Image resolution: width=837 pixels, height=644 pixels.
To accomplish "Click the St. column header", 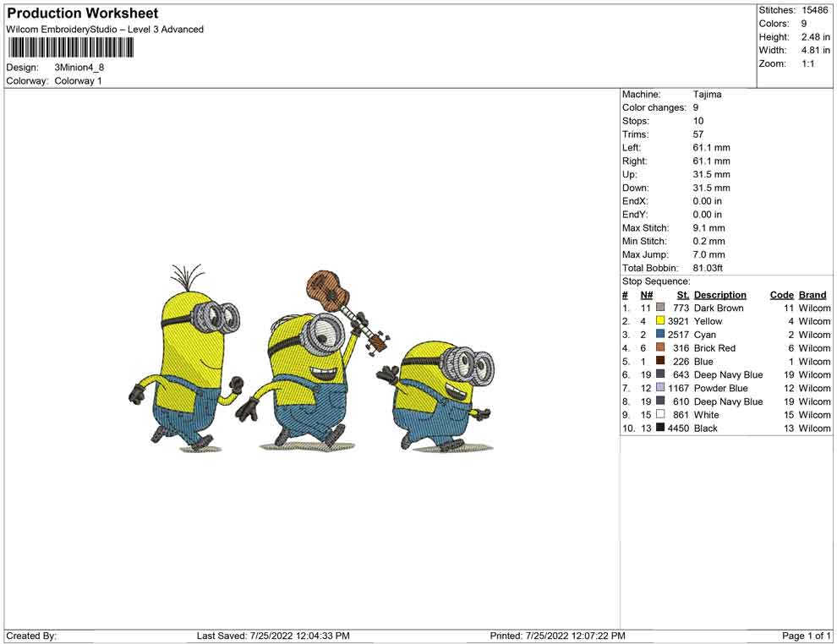I will coord(683,295).
